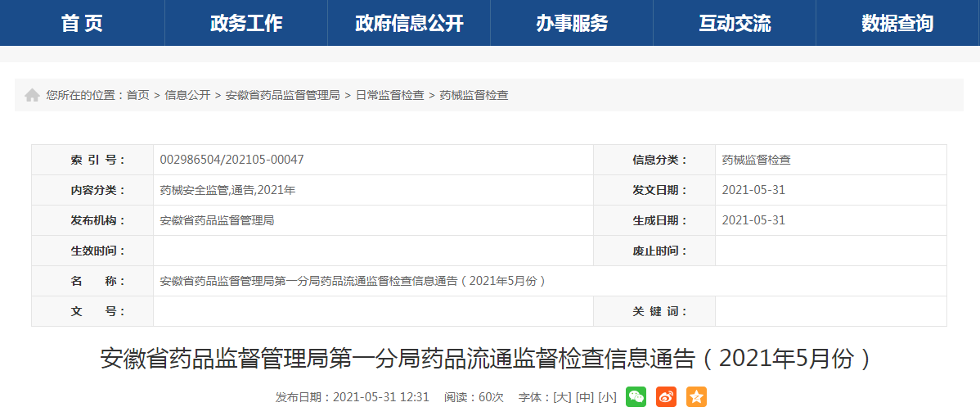
Task: Click the 信息公开 breadcrumb link
Action: pos(187,95)
